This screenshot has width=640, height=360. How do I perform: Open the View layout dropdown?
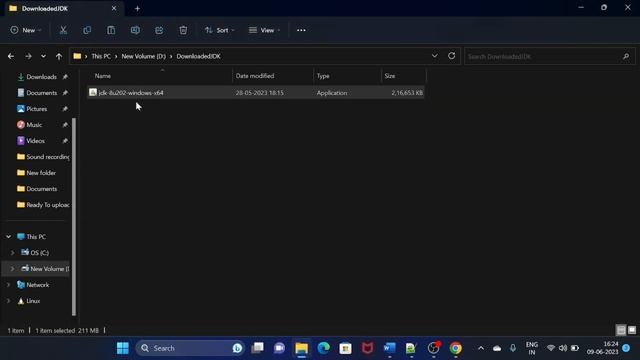click(264, 30)
